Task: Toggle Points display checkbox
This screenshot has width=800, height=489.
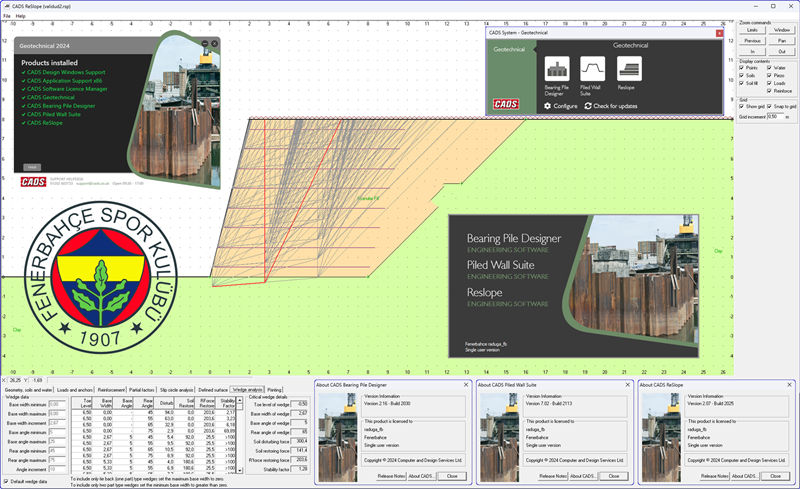Action: [x=741, y=67]
